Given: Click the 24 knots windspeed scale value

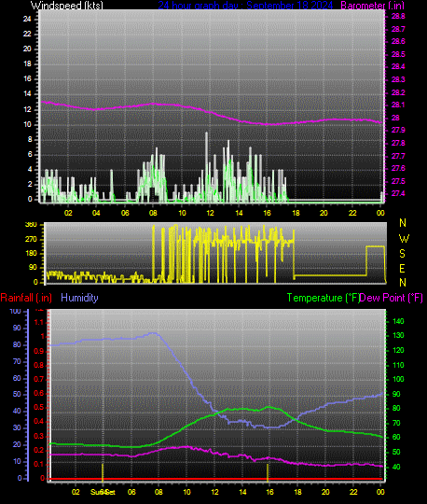Looking at the screenshot, I should coord(27,19).
